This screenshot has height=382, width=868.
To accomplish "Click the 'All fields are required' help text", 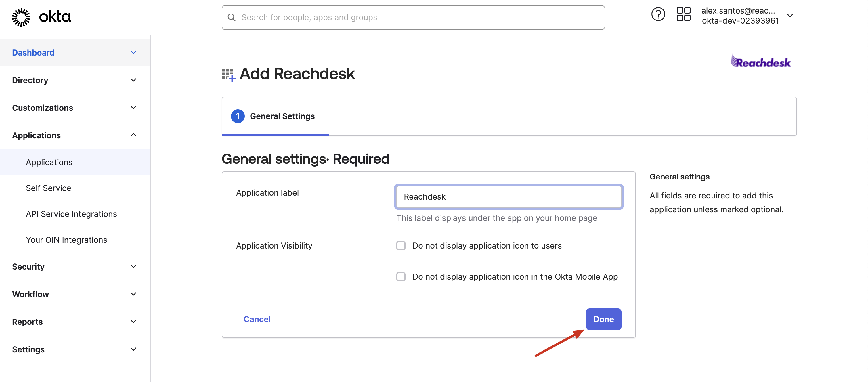I will [x=716, y=203].
